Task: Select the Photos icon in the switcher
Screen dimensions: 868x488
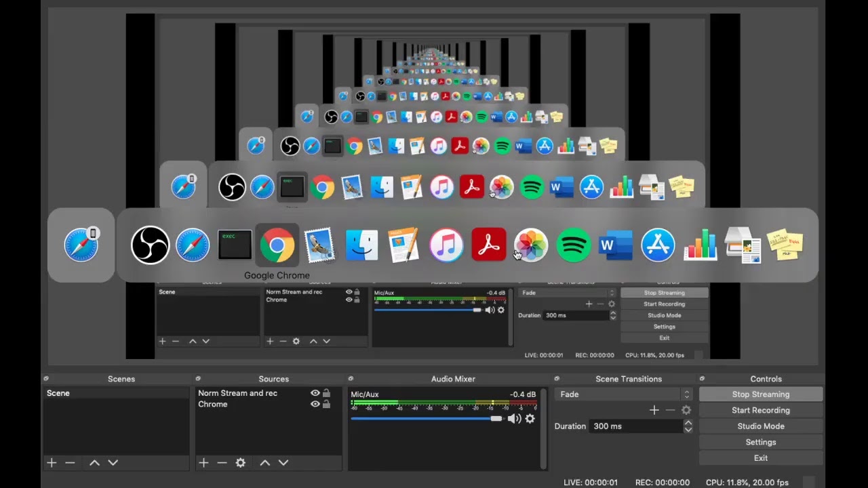Action: [x=531, y=245]
